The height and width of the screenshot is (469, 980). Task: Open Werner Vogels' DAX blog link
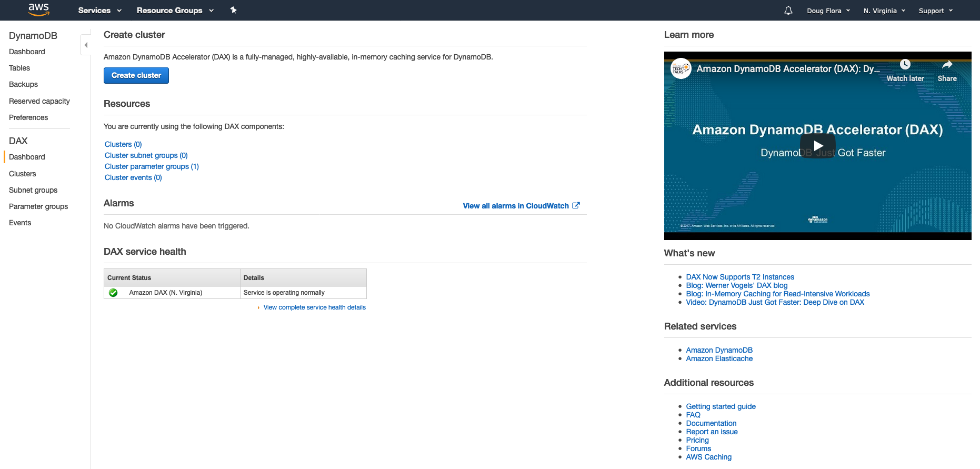pos(737,285)
